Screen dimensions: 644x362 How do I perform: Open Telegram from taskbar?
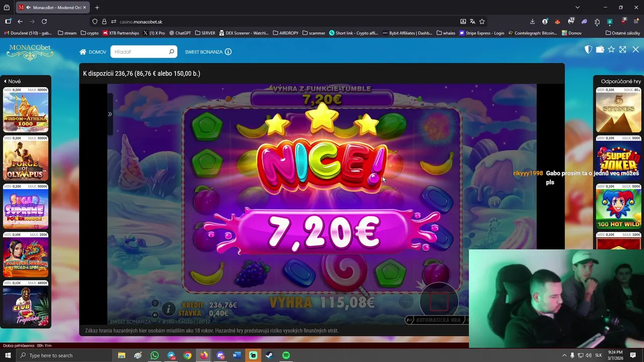point(171,355)
